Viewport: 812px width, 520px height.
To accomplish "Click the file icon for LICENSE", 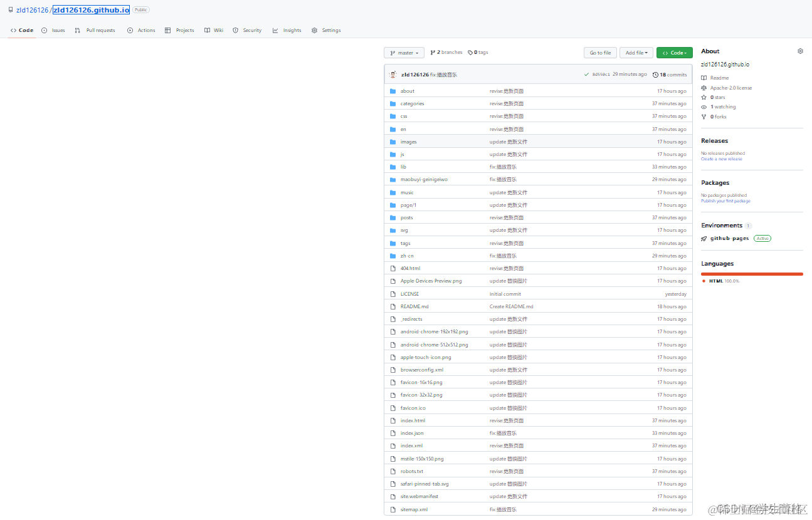I will click(393, 294).
